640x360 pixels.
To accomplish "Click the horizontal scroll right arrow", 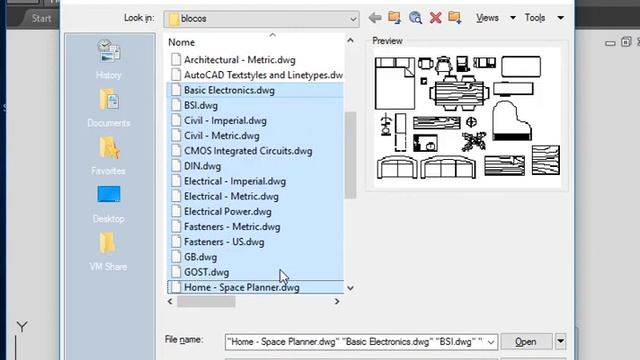I will 337,302.
